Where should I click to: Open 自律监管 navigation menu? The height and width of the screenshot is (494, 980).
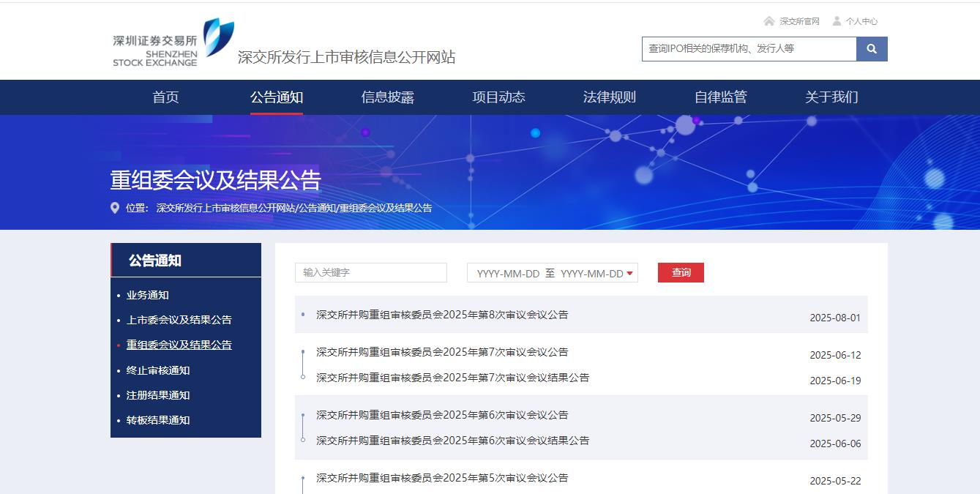721,97
